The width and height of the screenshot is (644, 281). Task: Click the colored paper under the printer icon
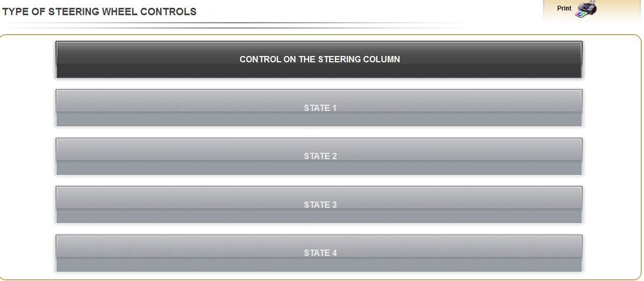pyautogui.click(x=582, y=14)
